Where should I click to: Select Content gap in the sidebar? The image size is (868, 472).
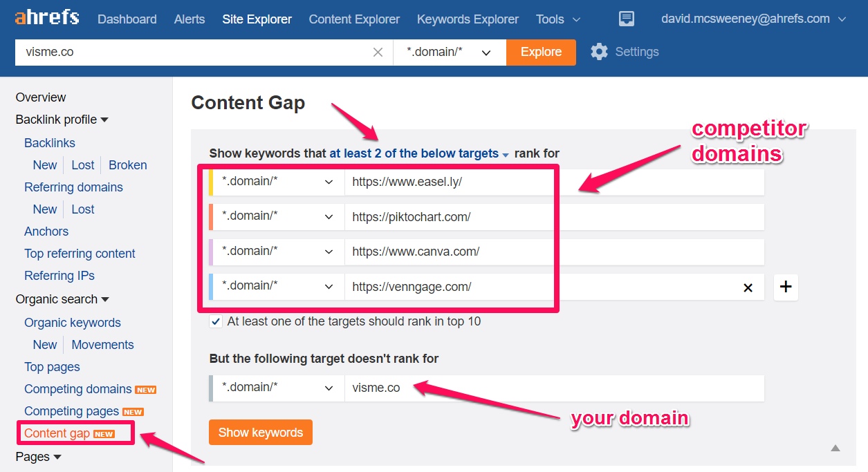tap(57, 433)
